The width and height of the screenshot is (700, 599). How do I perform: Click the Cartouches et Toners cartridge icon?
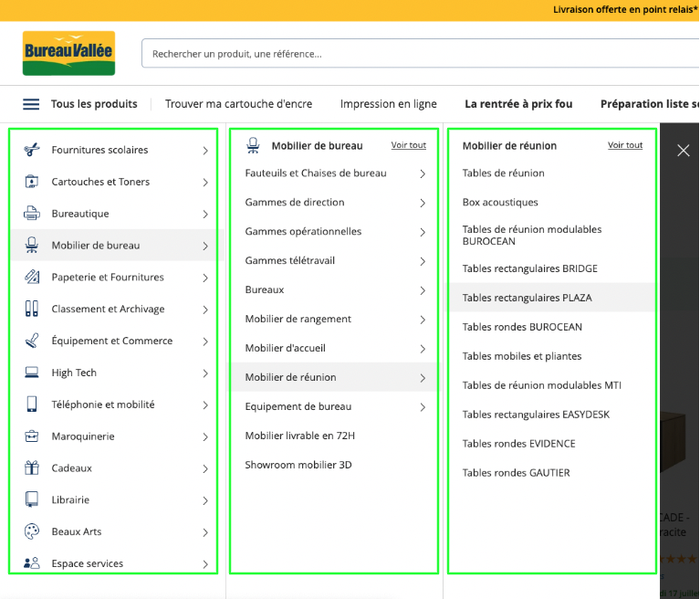(32, 182)
